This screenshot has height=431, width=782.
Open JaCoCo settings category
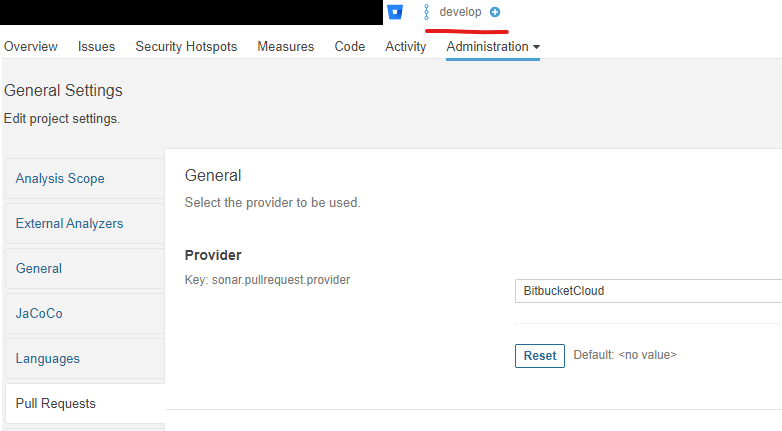point(39,314)
